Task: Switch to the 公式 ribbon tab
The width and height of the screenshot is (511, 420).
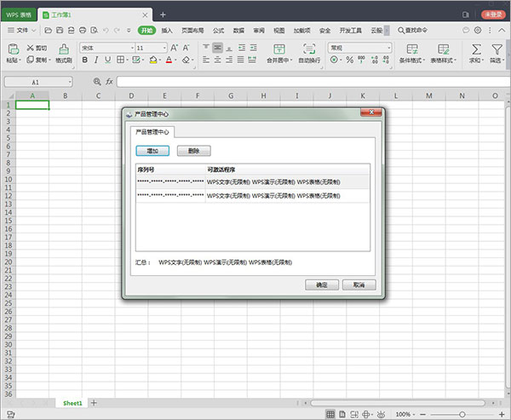Action: [x=218, y=31]
